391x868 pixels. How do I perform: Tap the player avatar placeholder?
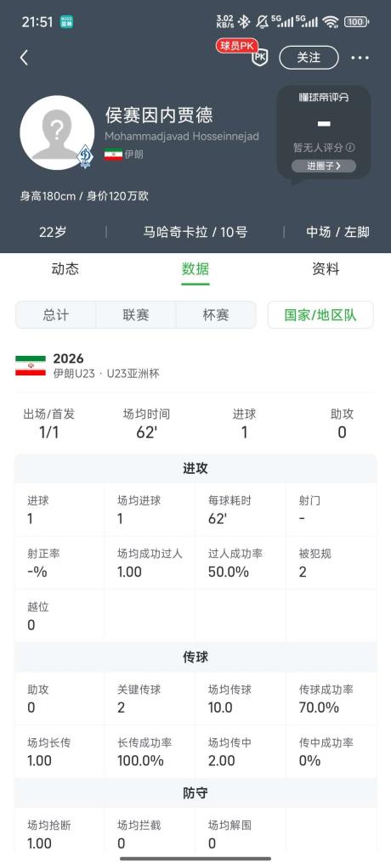tap(57, 132)
